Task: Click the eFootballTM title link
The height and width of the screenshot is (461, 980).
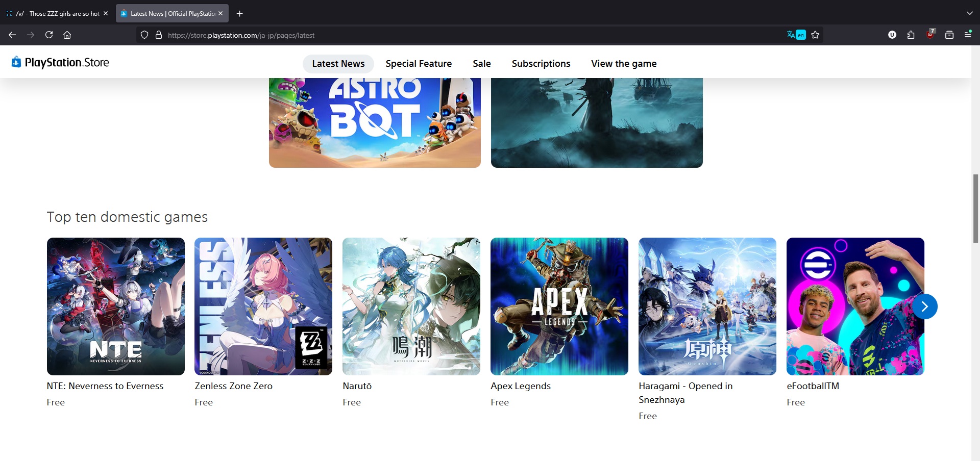Action: point(813,386)
